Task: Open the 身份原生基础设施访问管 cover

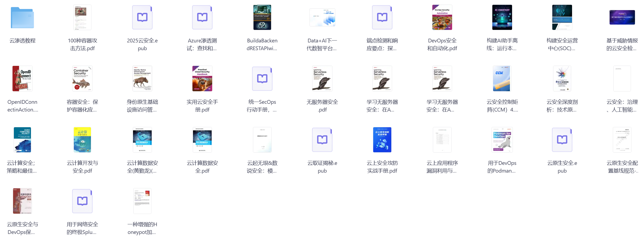Action: point(142,78)
